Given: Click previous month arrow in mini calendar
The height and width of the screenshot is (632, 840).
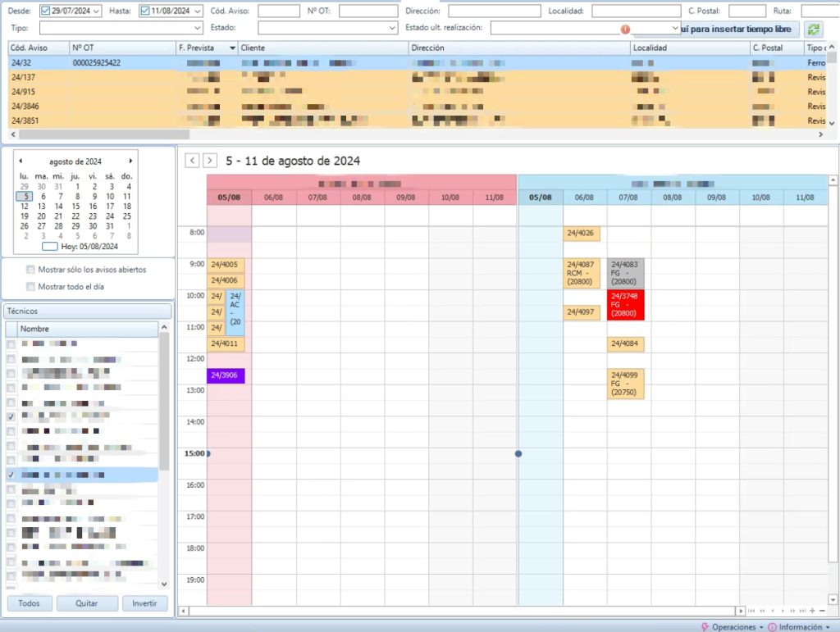Looking at the screenshot, I should [x=21, y=161].
